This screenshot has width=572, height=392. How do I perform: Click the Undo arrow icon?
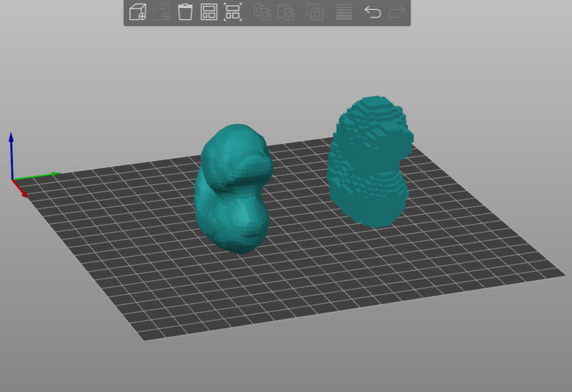(373, 12)
